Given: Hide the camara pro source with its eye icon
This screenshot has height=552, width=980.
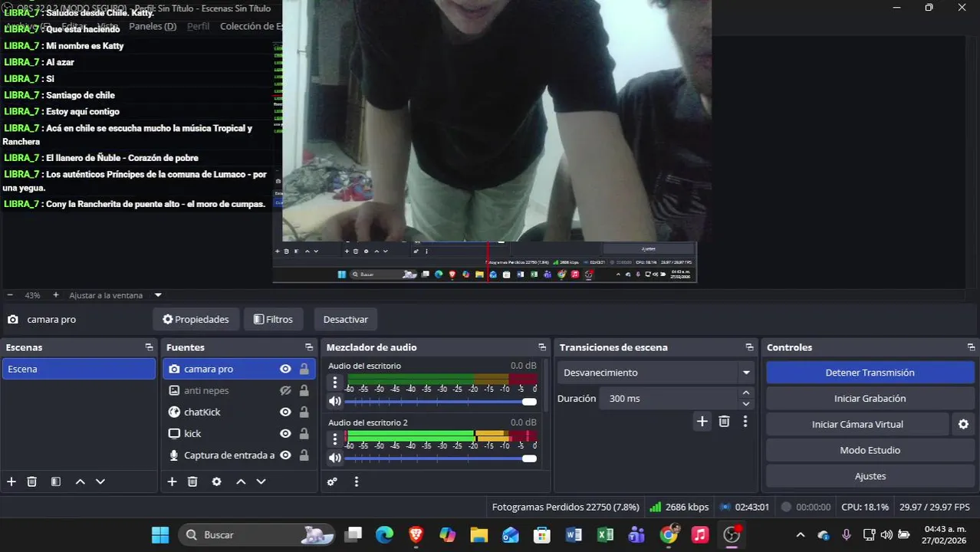Looking at the screenshot, I should coord(285,369).
